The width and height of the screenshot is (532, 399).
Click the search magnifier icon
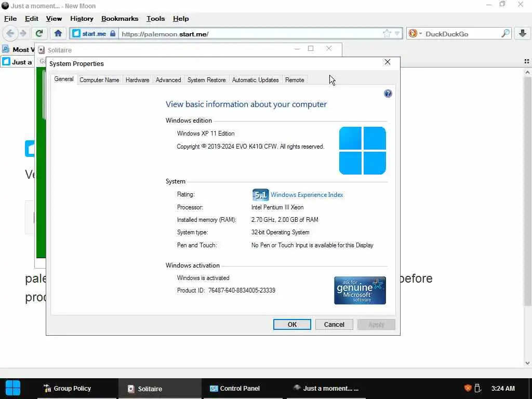[x=505, y=33]
